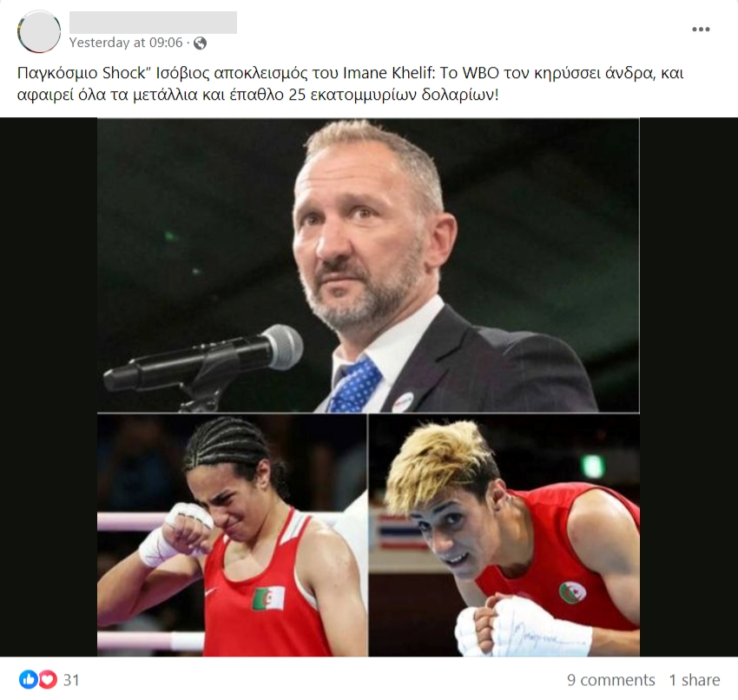Click the blue Like reaction icon
Viewport: 738px width, 700px height.
pyautogui.click(x=28, y=679)
